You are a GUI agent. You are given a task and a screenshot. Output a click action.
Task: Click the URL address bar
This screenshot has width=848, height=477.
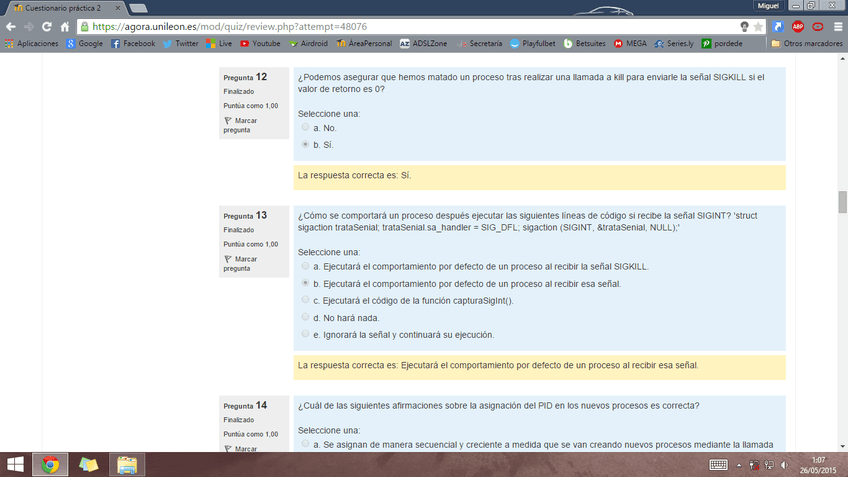coord(411,26)
